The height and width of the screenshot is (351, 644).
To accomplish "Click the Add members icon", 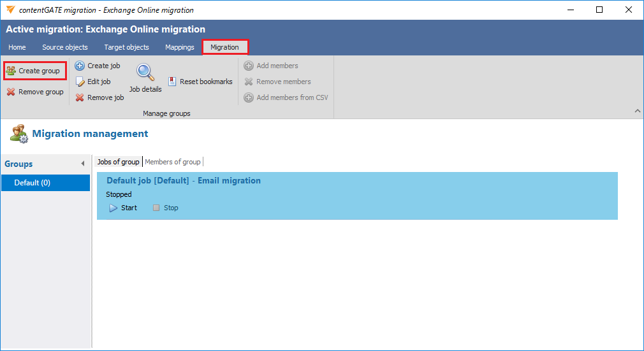I will pos(249,66).
